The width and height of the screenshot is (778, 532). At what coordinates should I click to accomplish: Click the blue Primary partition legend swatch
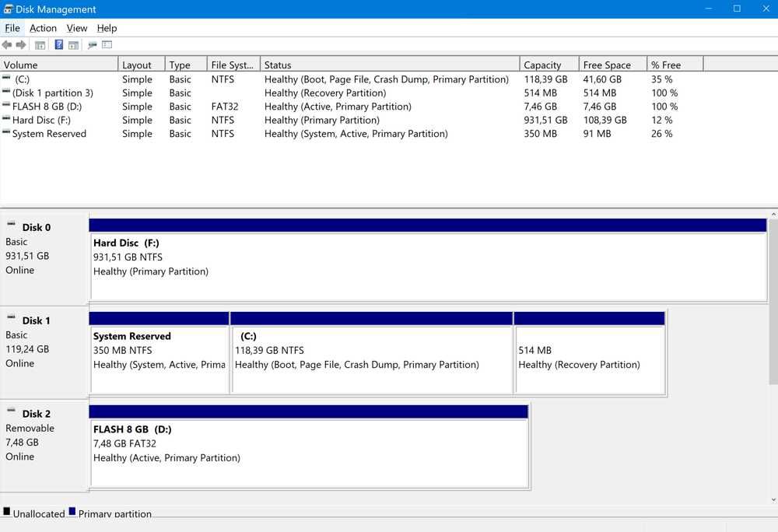point(72,511)
